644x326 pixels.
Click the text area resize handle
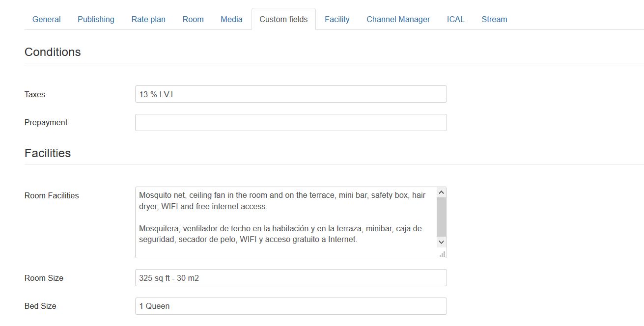coord(443,254)
